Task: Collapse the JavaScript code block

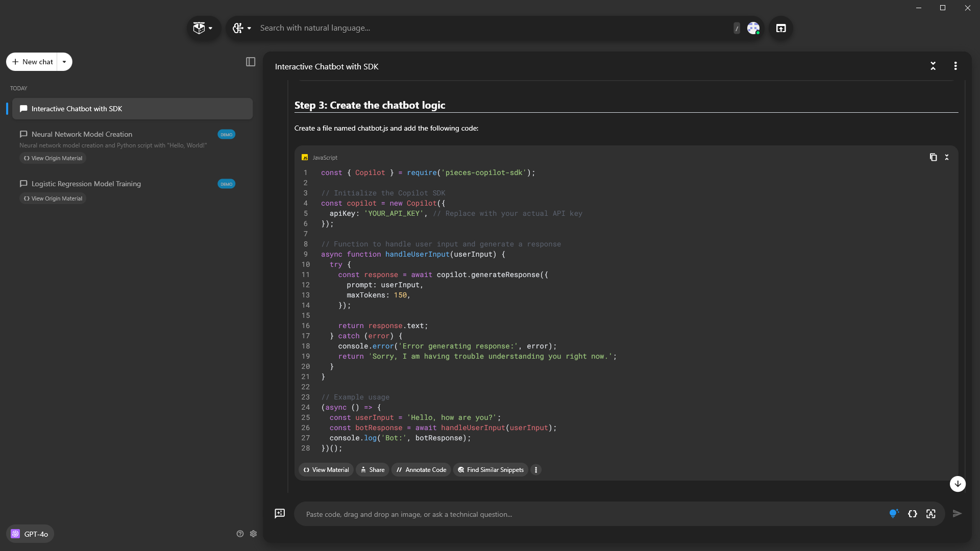Action: point(947,157)
